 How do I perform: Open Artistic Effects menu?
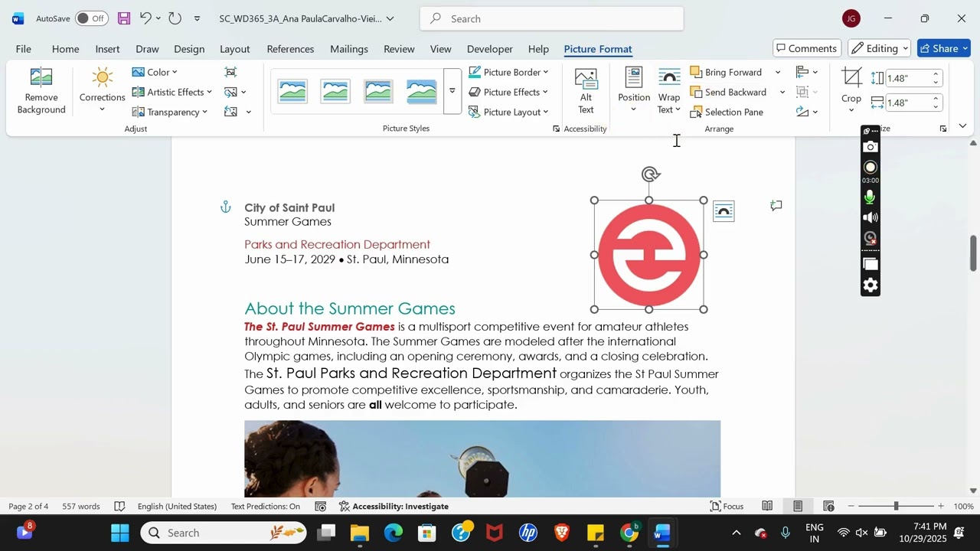coord(171,92)
